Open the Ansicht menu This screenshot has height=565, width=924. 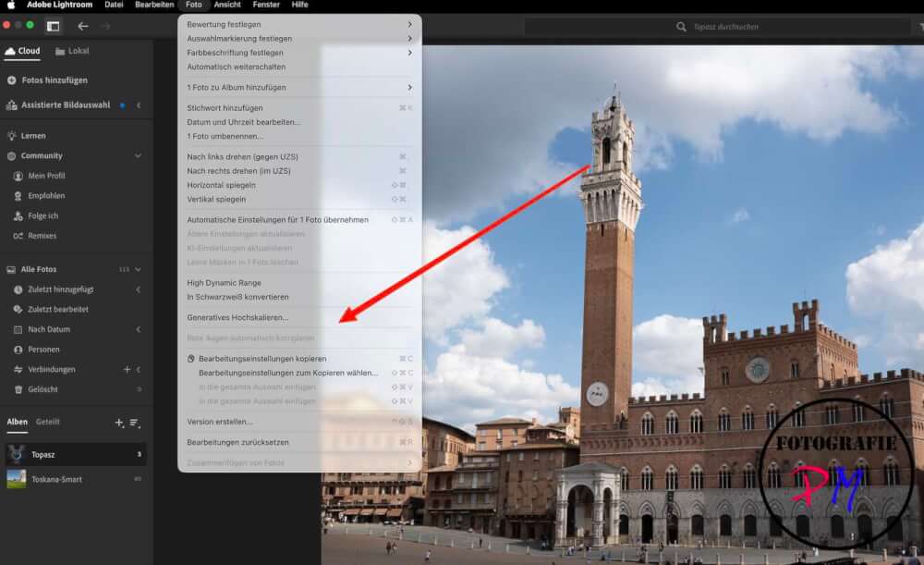pyautogui.click(x=226, y=4)
